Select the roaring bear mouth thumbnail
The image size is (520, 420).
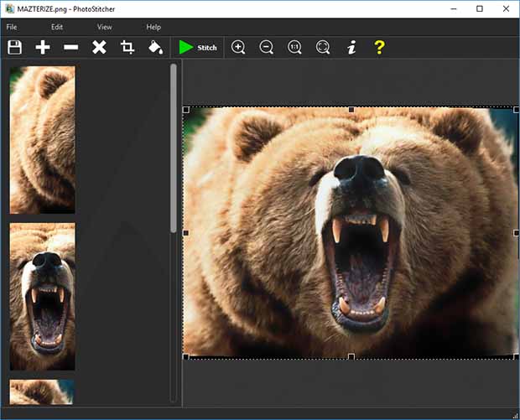click(x=42, y=296)
